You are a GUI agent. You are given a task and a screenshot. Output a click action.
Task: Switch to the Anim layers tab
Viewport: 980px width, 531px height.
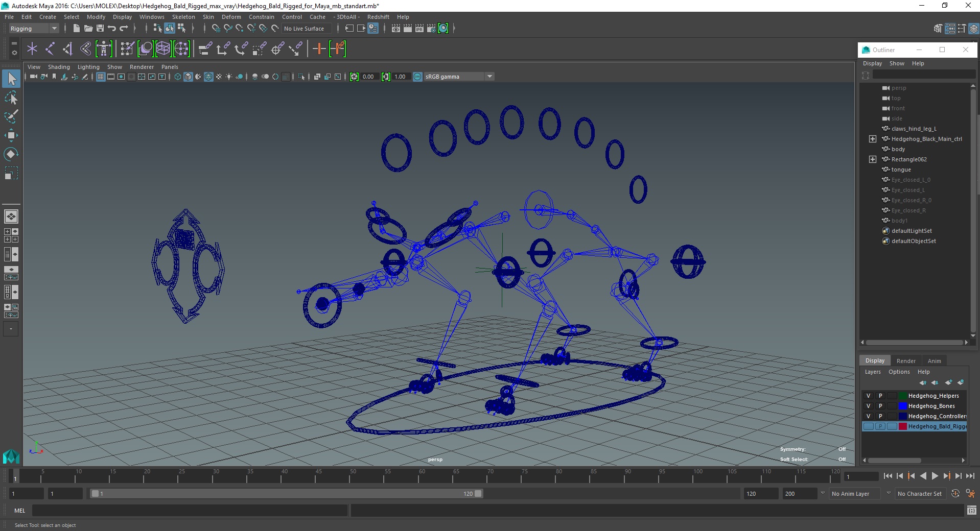935,361
